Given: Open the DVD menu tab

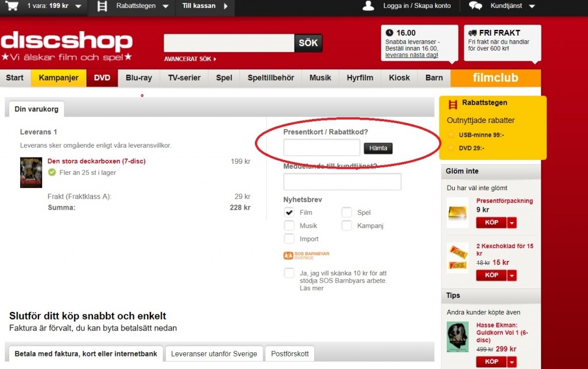Looking at the screenshot, I should [x=102, y=78].
